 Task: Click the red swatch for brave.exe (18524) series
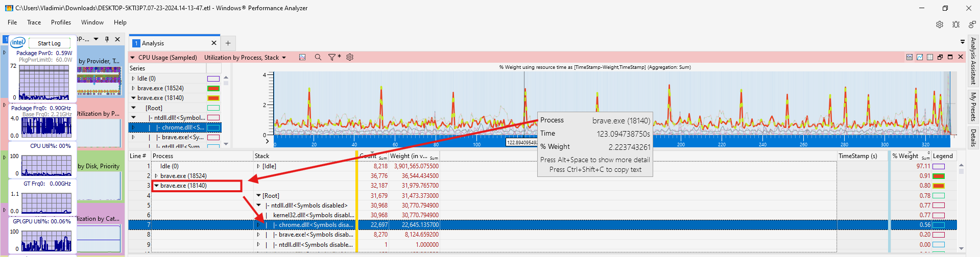(213, 88)
